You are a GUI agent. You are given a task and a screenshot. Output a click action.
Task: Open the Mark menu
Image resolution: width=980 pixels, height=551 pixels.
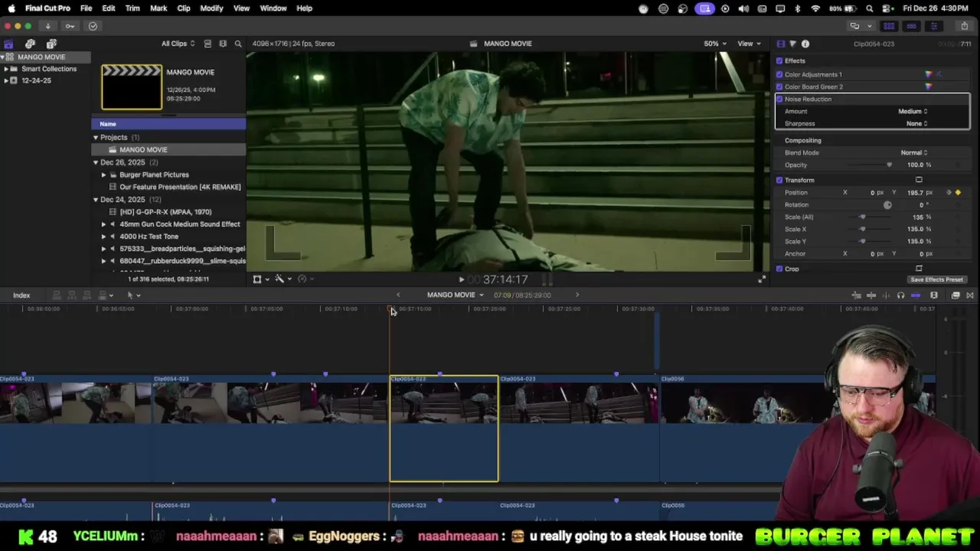coord(158,8)
